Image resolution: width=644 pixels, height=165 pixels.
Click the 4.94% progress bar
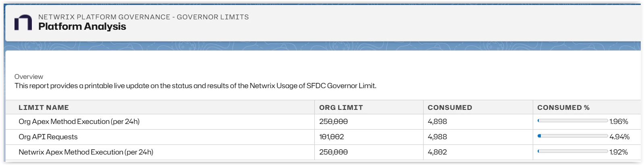coord(572,136)
